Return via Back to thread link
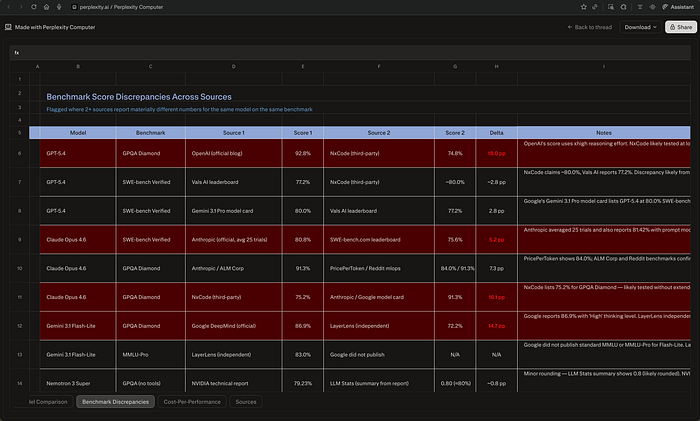The height and width of the screenshot is (421, 700). pos(589,27)
